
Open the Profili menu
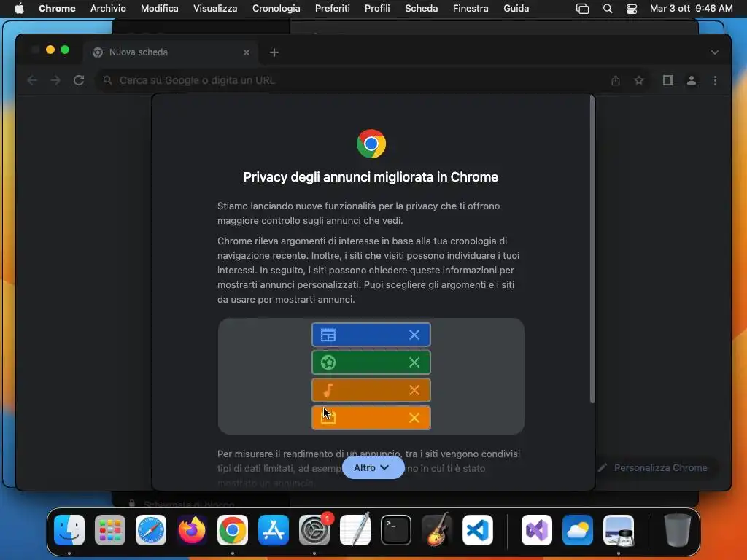(377, 8)
